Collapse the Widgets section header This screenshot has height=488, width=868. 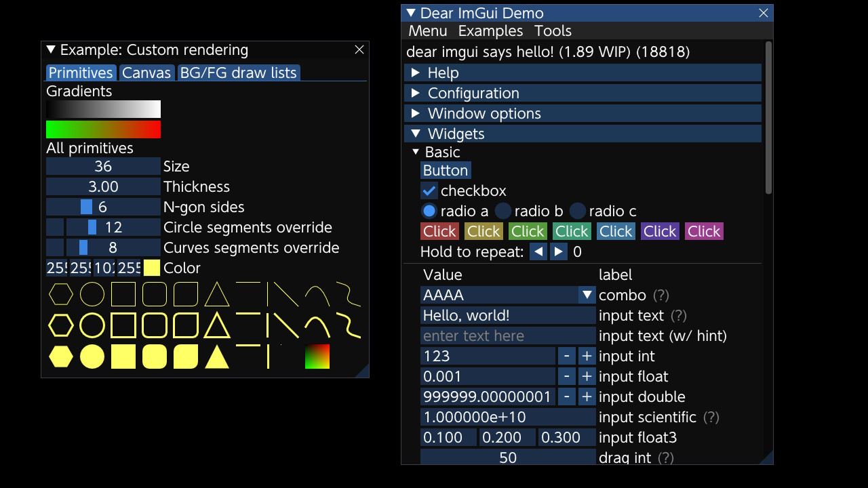pos(583,134)
